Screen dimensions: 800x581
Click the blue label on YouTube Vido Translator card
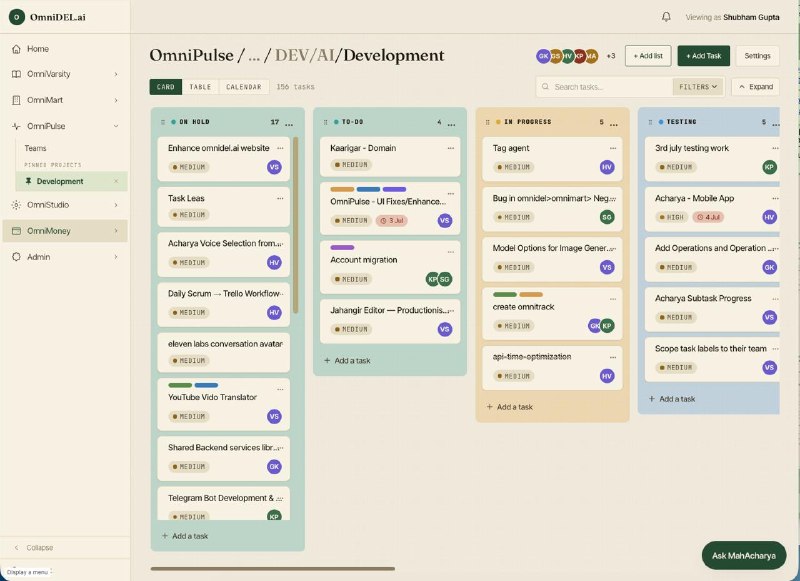tap(206, 385)
